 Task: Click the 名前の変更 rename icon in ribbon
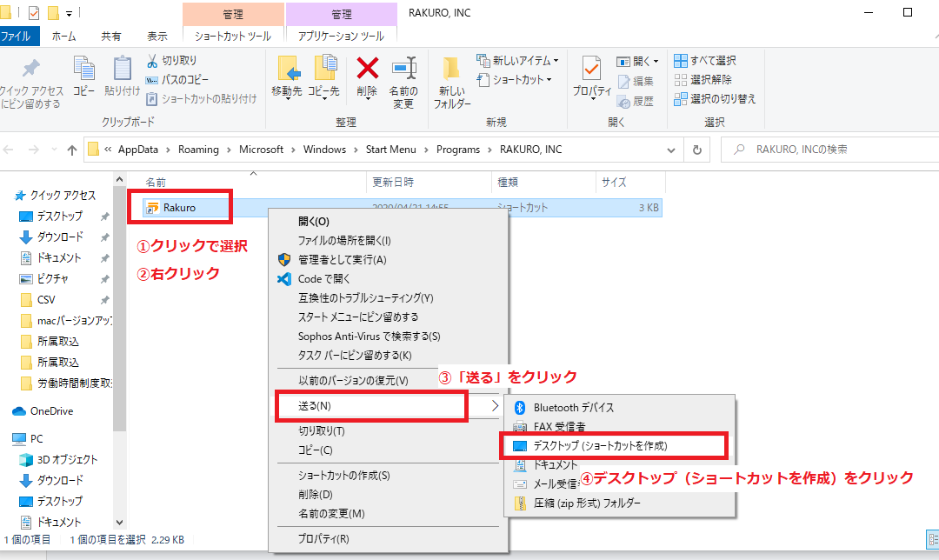tap(403, 69)
